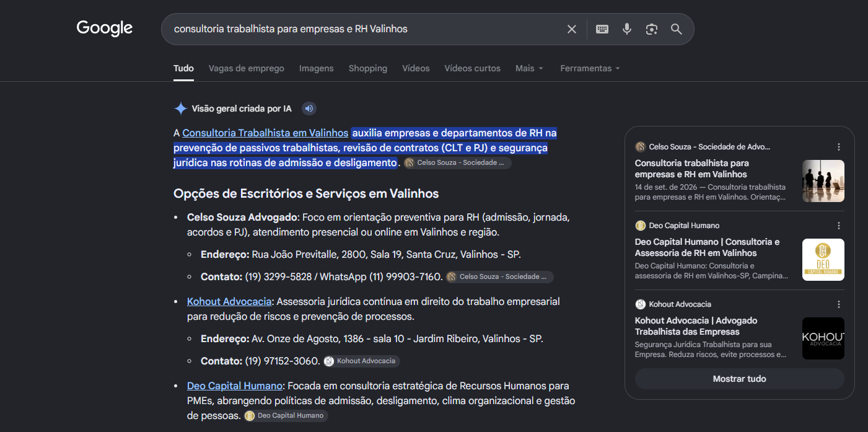Click Celso Souza source chip after Contato
868x432 pixels.
(499, 277)
